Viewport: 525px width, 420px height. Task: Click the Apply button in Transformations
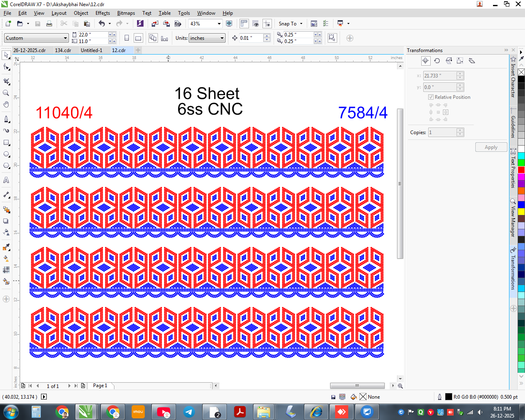[491, 147]
